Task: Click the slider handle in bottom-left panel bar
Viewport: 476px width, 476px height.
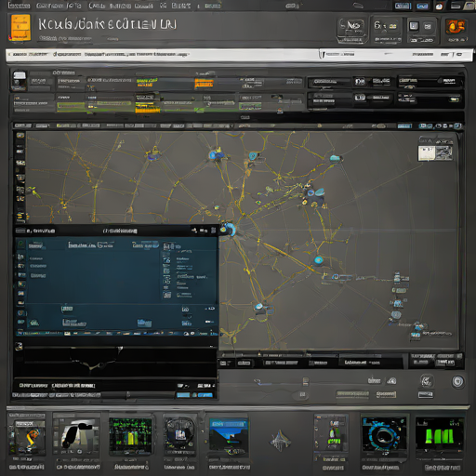Action: coord(127,395)
